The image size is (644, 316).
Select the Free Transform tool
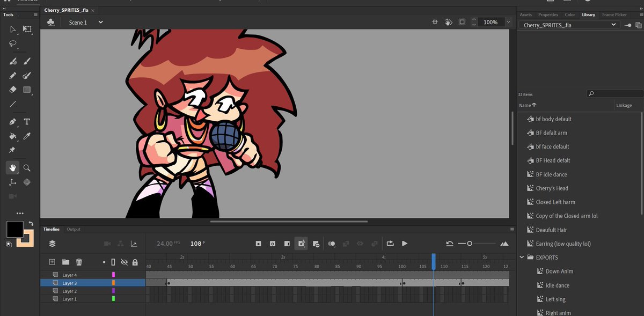pos(27,30)
